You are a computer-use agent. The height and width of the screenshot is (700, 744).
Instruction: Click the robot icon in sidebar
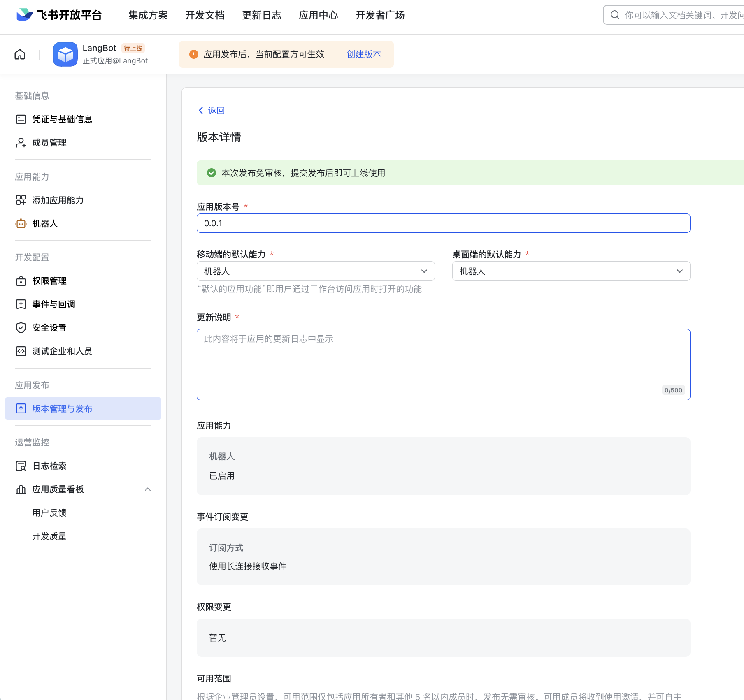(x=21, y=224)
